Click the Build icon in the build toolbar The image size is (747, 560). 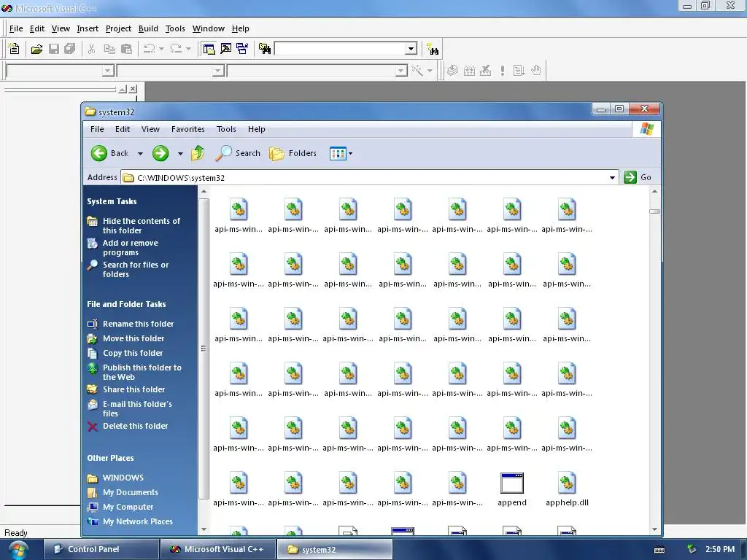pos(469,71)
